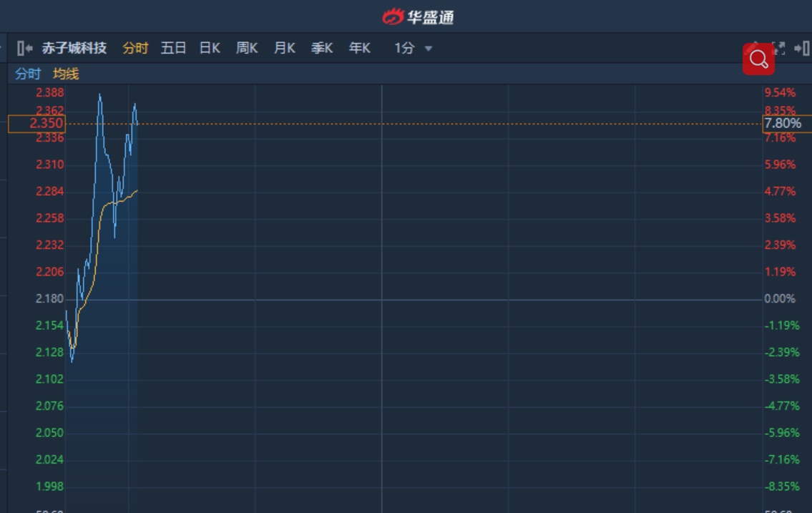
Task: Expand chart to fullscreen with arrows icon
Action: tap(780, 48)
